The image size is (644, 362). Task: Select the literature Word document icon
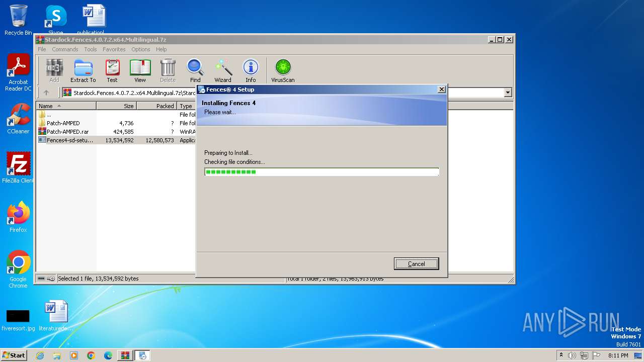click(x=56, y=316)
